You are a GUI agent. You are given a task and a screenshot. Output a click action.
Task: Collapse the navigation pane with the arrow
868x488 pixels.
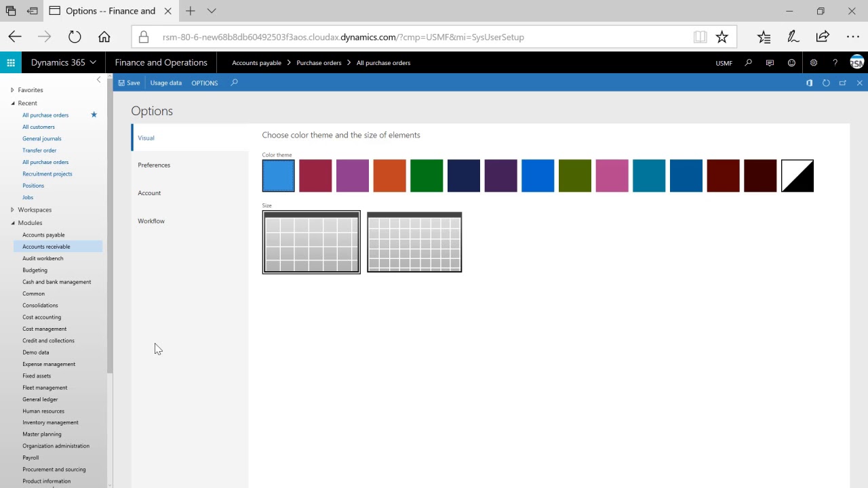[98, 80]
